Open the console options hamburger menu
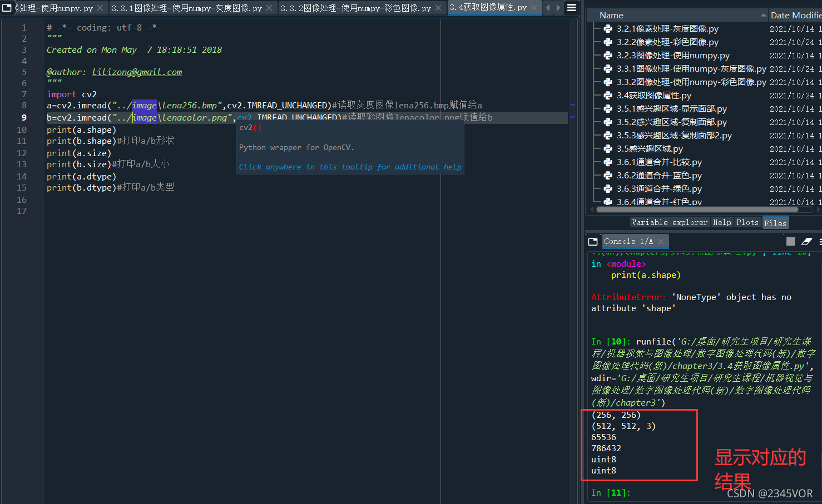The width and height of the screenshot is (822, 504). 819,241
